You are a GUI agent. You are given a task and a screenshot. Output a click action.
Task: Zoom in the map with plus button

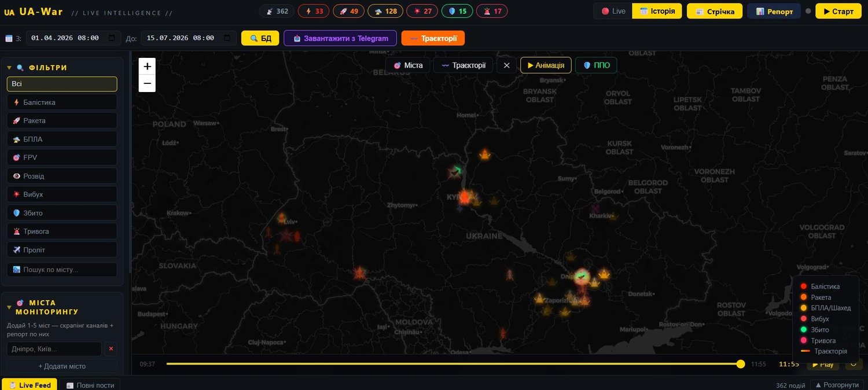147,67
